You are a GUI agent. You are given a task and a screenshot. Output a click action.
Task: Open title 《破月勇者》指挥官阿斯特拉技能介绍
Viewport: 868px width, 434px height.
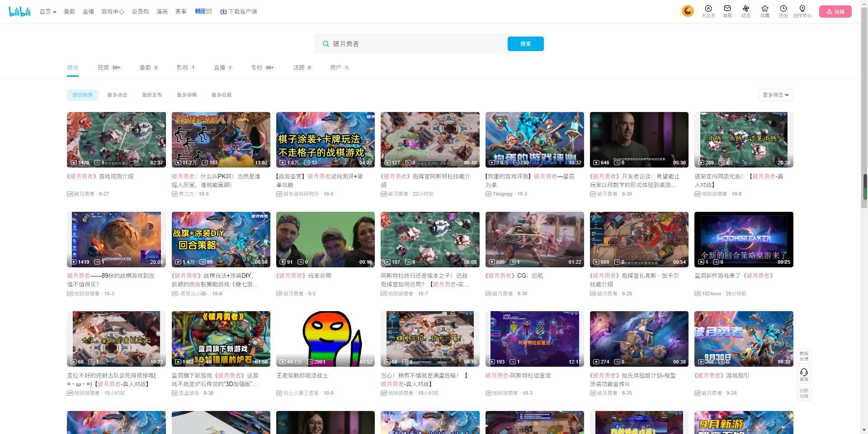pos(425,181)
